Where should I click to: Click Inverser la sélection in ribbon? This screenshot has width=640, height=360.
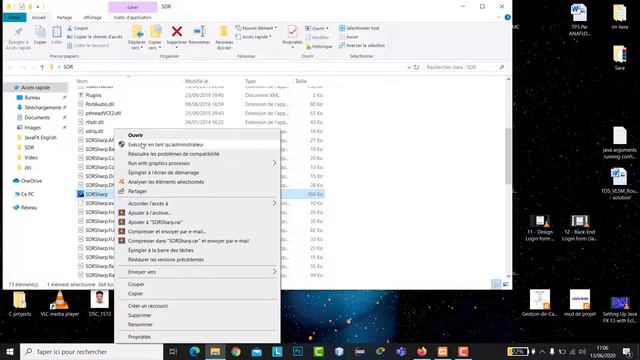(362, 45)
